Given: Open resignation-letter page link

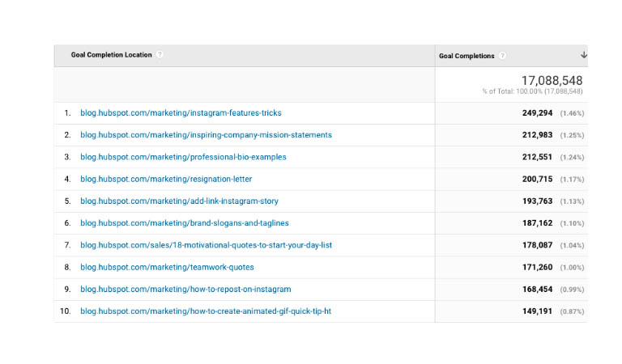Looking at the screenshot, I should 166,179.
